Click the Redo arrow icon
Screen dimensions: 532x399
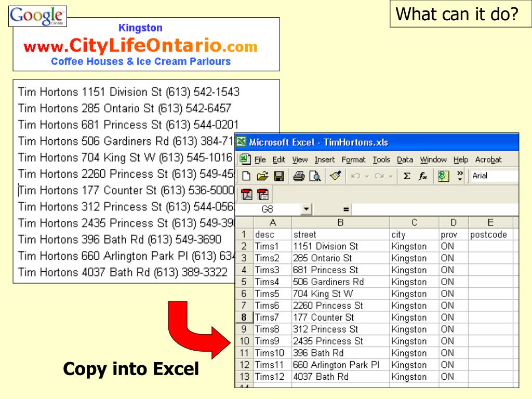379,176
